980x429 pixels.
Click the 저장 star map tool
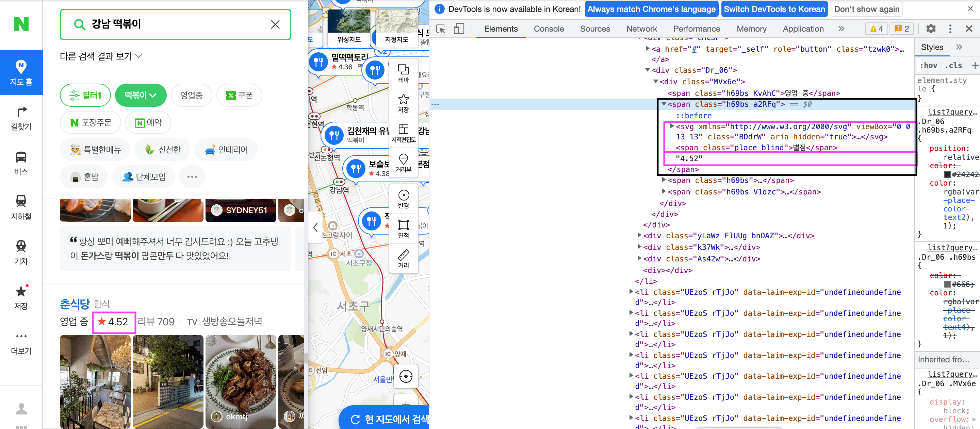point(403,103)
